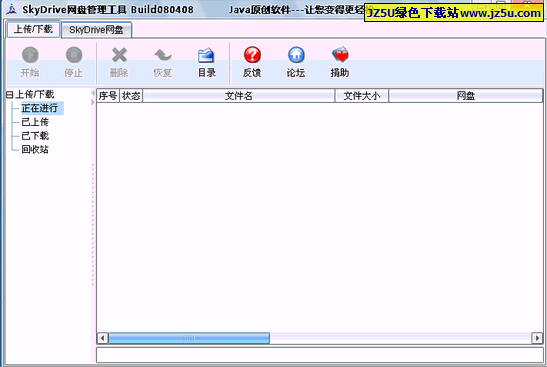Click the 网盘 column header
The width and height of the screenshot is (547, 367).
point(466,96)
